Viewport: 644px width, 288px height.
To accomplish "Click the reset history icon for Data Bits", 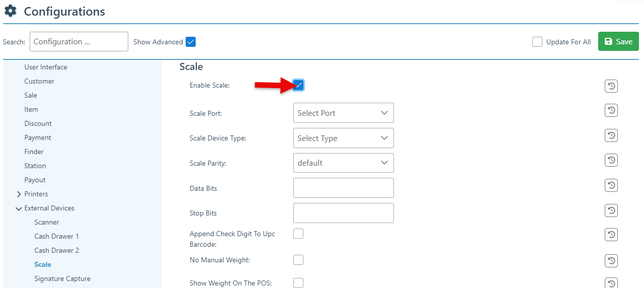I will [x=611, y=185].
